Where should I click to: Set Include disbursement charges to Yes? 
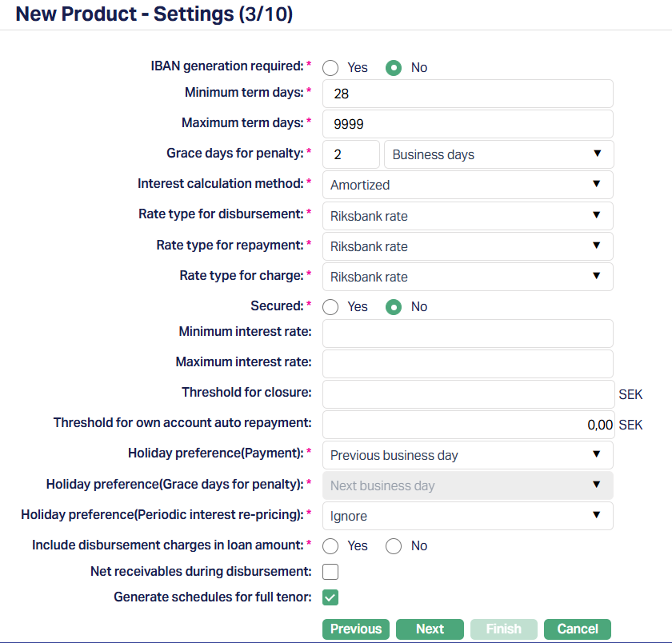330,546
